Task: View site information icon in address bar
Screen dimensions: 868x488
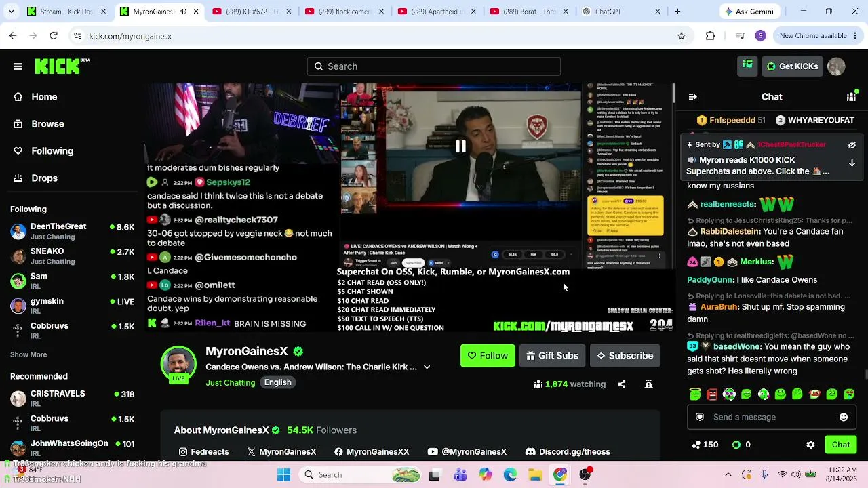Action: (x=77, y=36)
